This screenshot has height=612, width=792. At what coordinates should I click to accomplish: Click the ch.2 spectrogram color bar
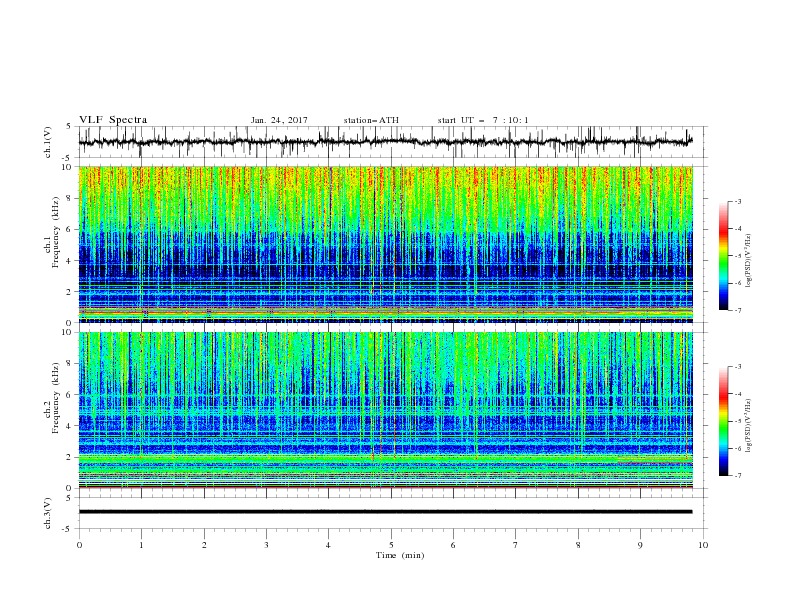click(x=723, y=421)
